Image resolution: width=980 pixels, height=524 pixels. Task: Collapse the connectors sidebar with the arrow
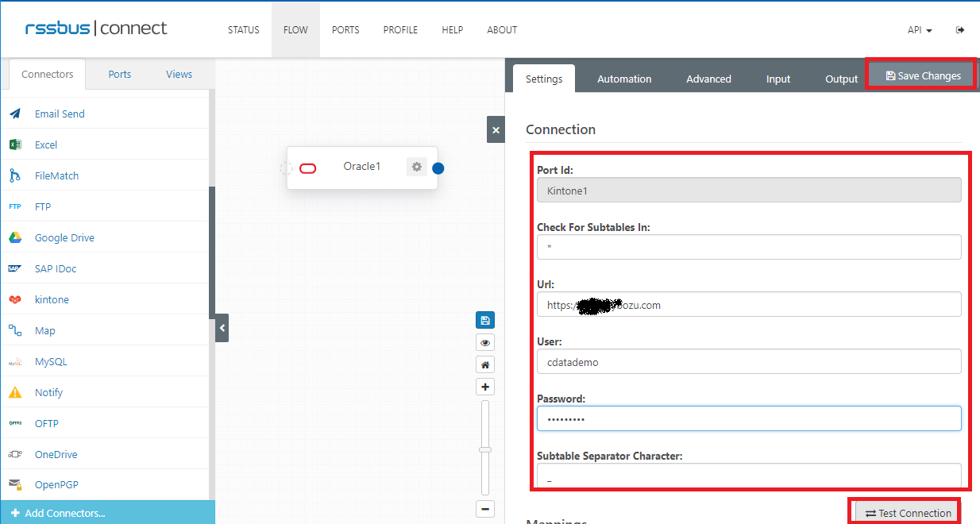click(222, 328)
